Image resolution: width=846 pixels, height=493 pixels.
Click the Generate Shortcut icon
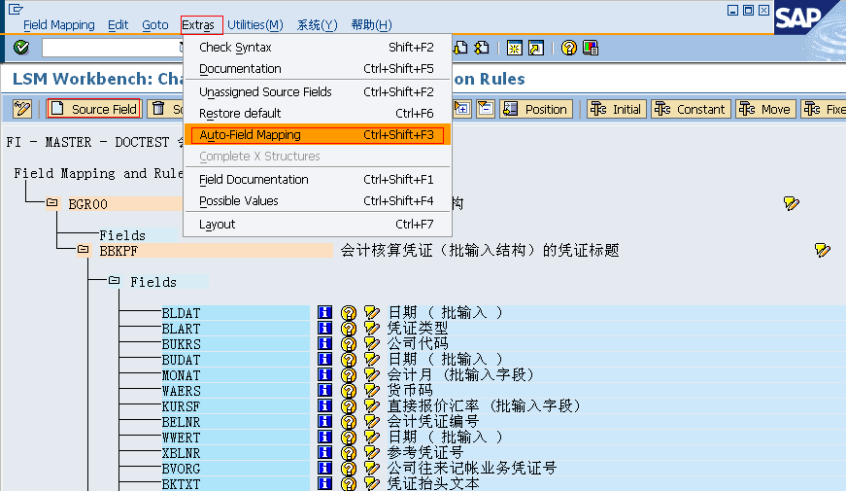pos(536,48)
